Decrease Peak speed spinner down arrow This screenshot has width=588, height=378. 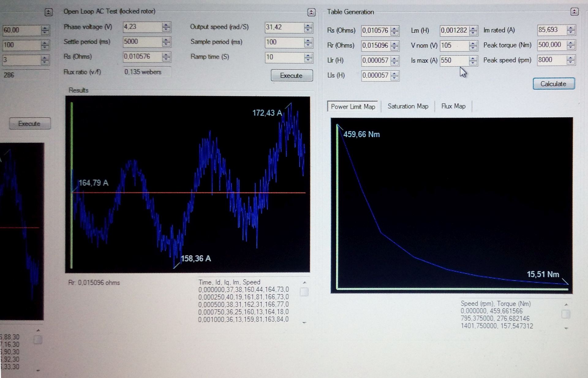pyautogui.click(x=570, y=62)
